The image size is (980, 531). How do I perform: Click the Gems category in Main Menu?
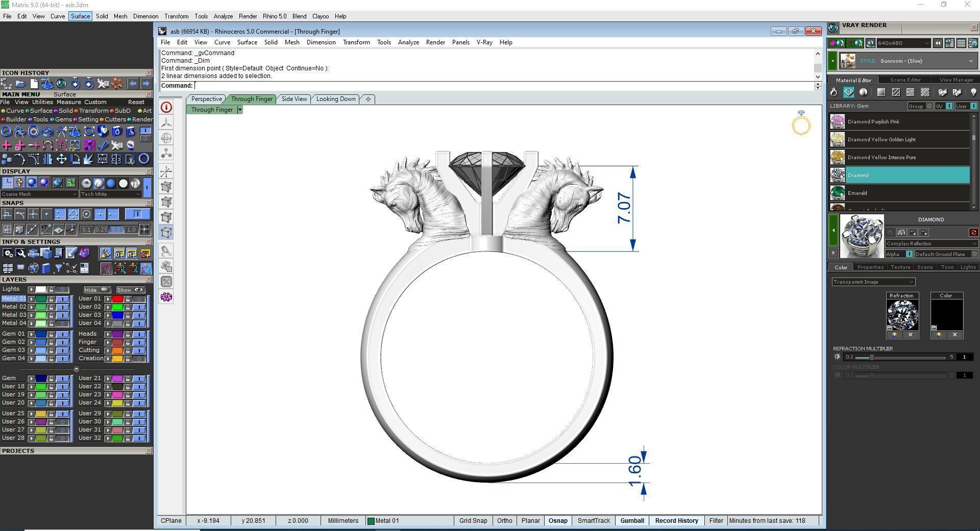pyautogui.click(x=63, y=119)
